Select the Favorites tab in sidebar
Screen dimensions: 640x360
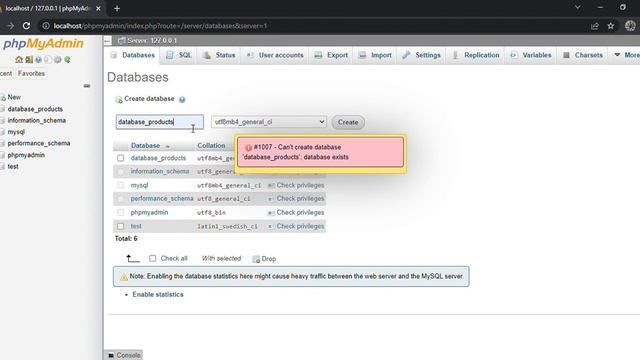point(31,73)
